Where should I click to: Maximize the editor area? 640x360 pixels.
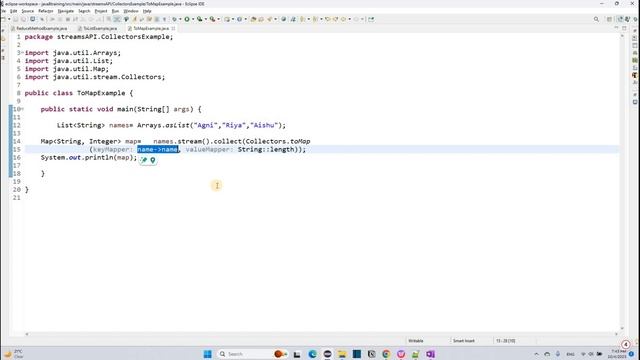624,28
